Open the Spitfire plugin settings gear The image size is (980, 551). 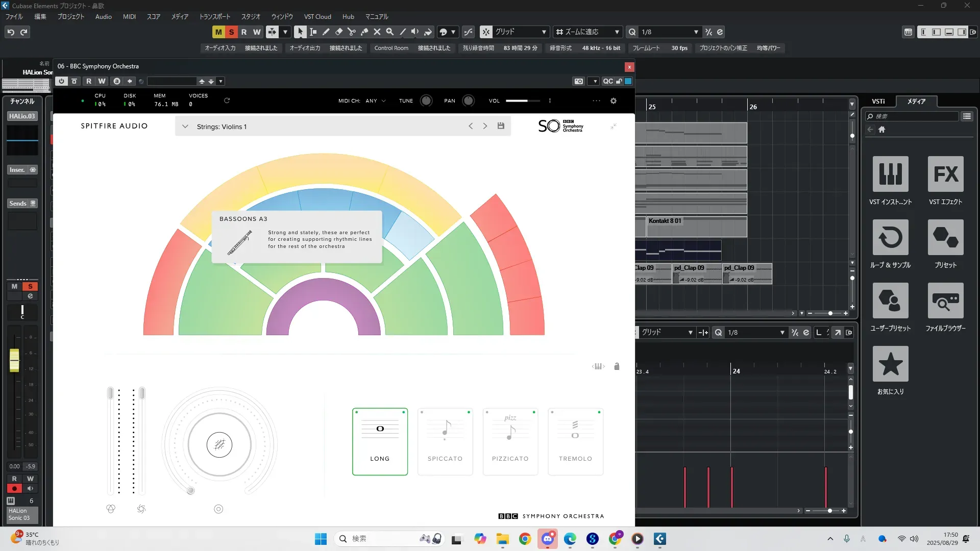[x=614, y=101]
